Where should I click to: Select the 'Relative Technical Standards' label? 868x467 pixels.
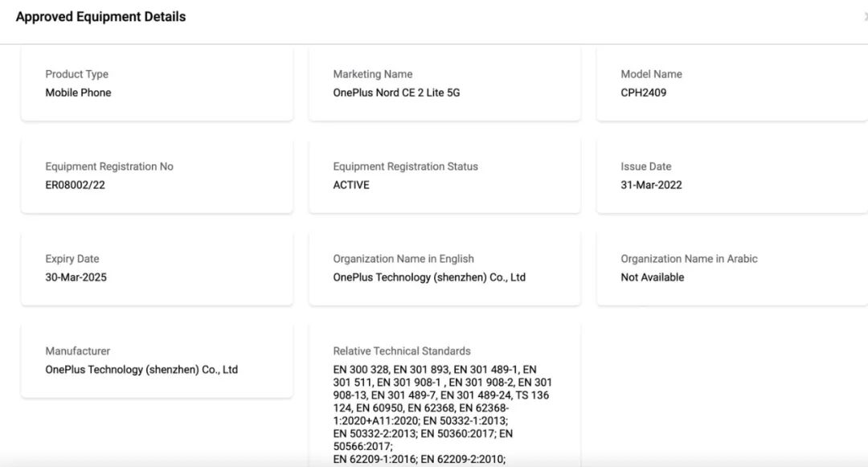click(x=402, y=350)
